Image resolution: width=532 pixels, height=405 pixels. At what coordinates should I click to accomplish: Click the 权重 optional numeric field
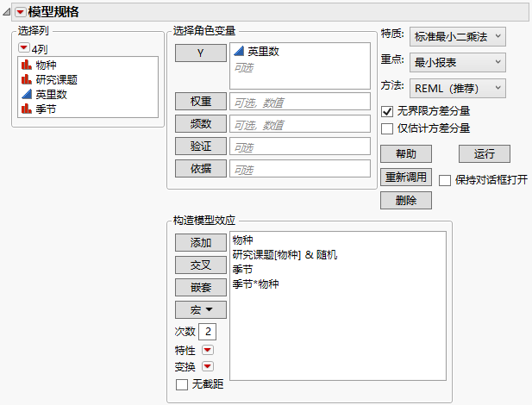point(300,102)
